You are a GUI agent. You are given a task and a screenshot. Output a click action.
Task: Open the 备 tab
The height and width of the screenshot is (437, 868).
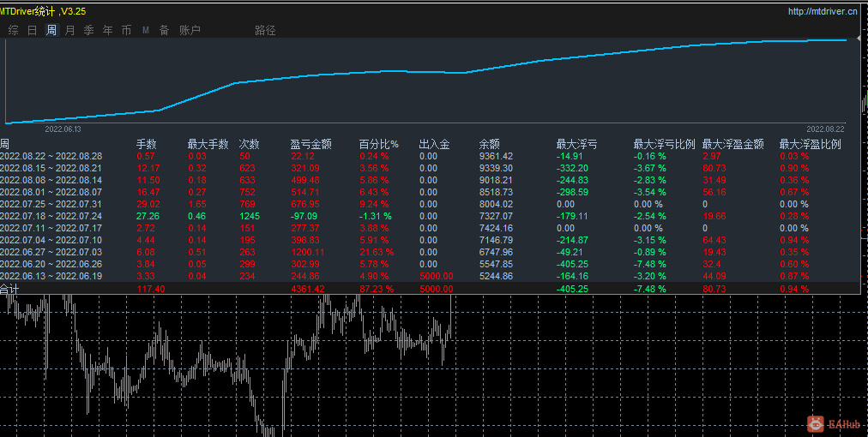coord(165,31)
